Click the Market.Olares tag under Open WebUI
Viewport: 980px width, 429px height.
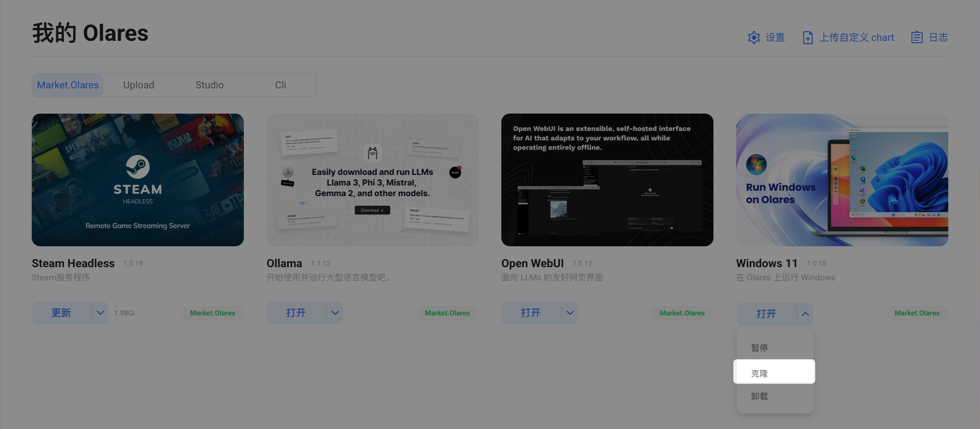pos(682,313)
